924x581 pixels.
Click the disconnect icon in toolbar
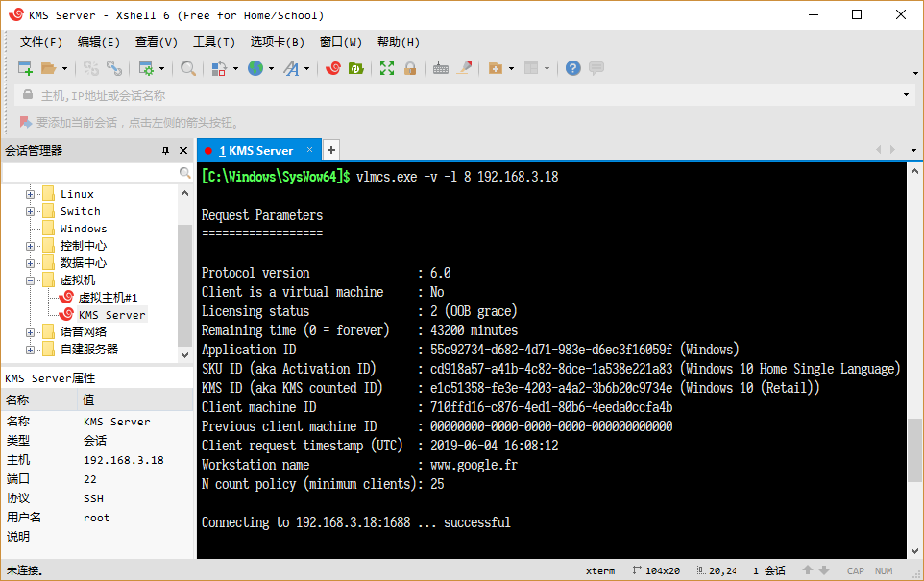tap(90, 68)
